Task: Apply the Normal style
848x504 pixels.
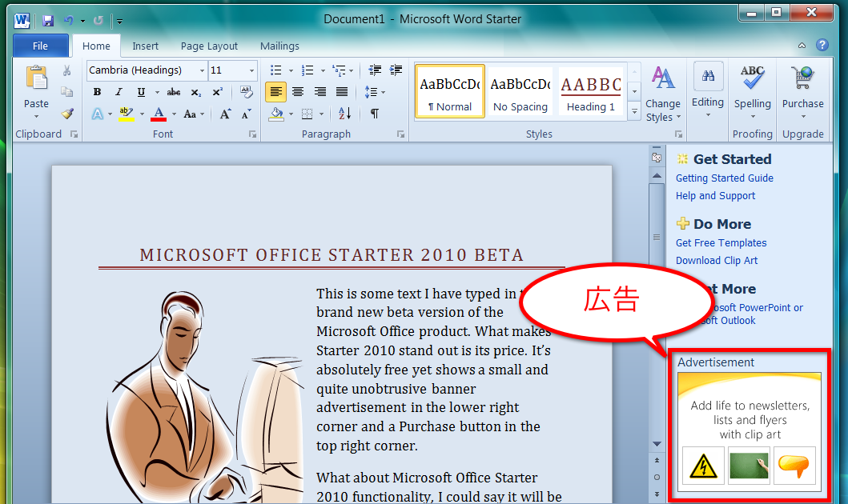Action: click(x=450, y=91)
